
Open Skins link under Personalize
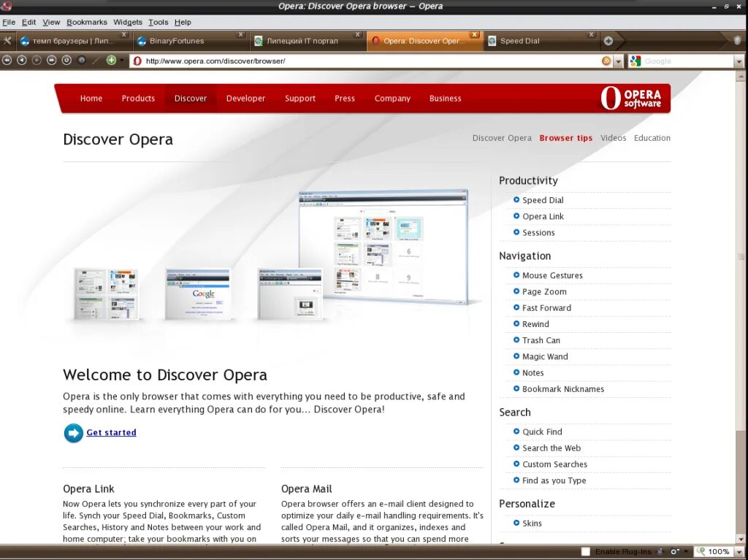[532, 523]
